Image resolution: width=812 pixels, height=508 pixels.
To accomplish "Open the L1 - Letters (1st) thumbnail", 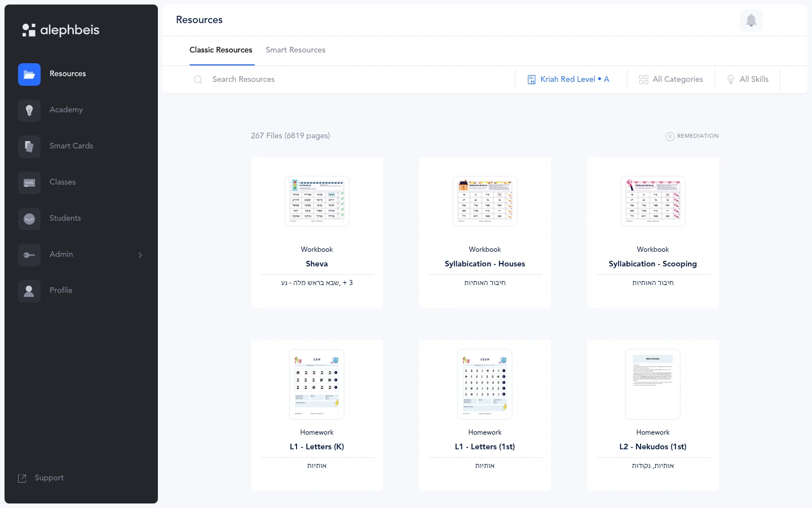I will (x=485, y=384).
